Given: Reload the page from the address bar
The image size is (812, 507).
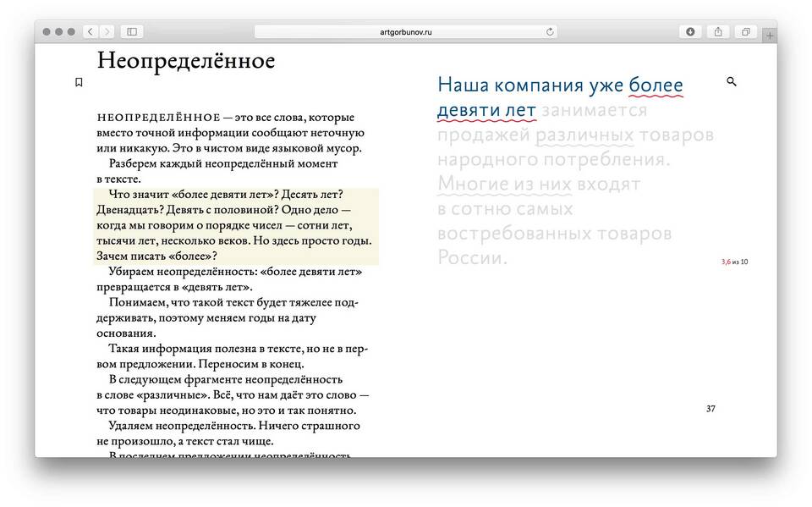Looking at the screenshot, I should 550,31.
